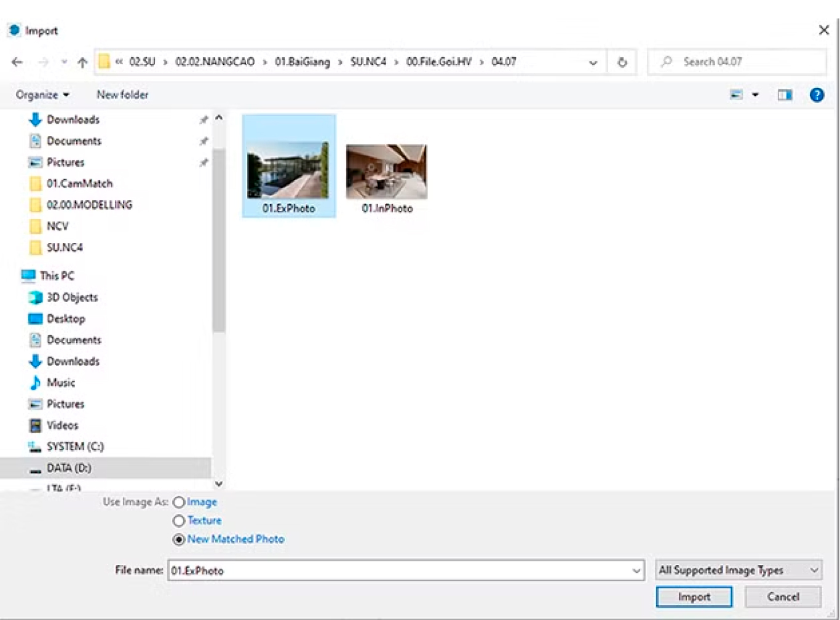
Task: Open Documents under This PC
Action: point(74,340)
